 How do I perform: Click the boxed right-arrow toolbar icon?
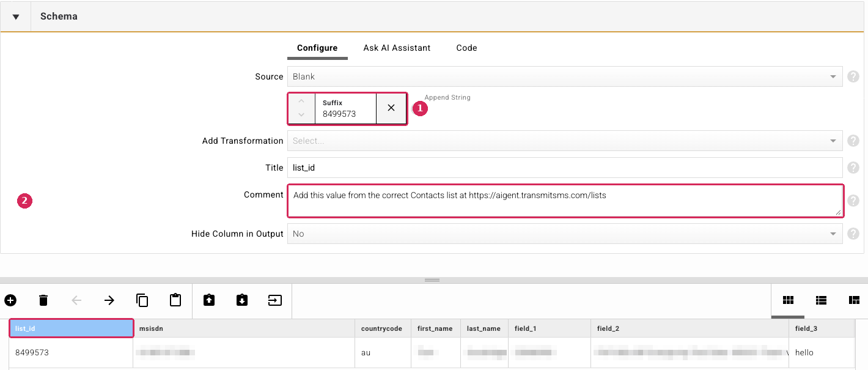(275, 300)
